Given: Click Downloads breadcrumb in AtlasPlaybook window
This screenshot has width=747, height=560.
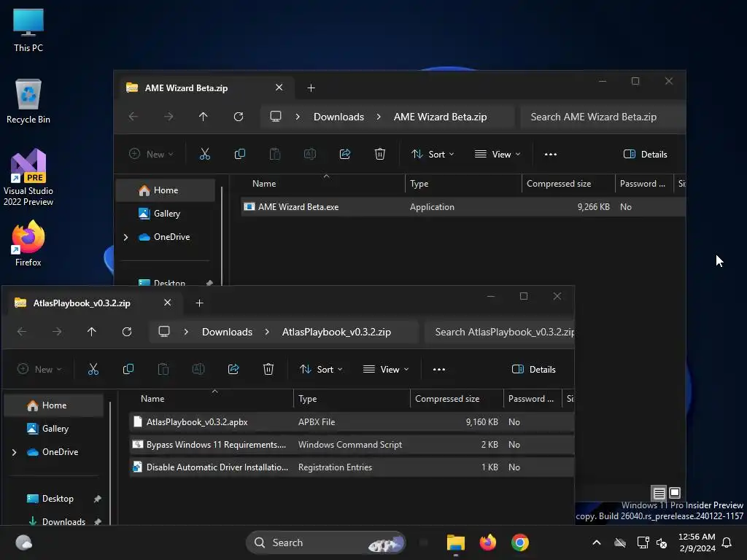Looking at the screenshot, I should [228, 332].
